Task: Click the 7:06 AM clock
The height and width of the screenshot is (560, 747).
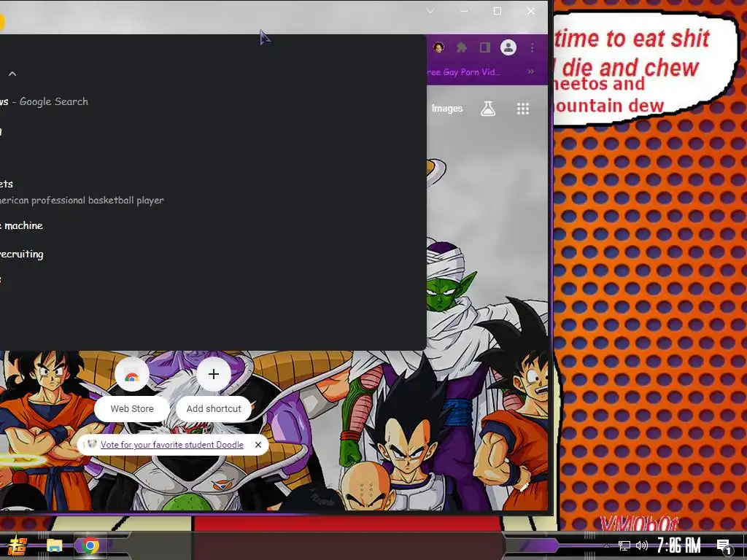Action: pos(679,545)
